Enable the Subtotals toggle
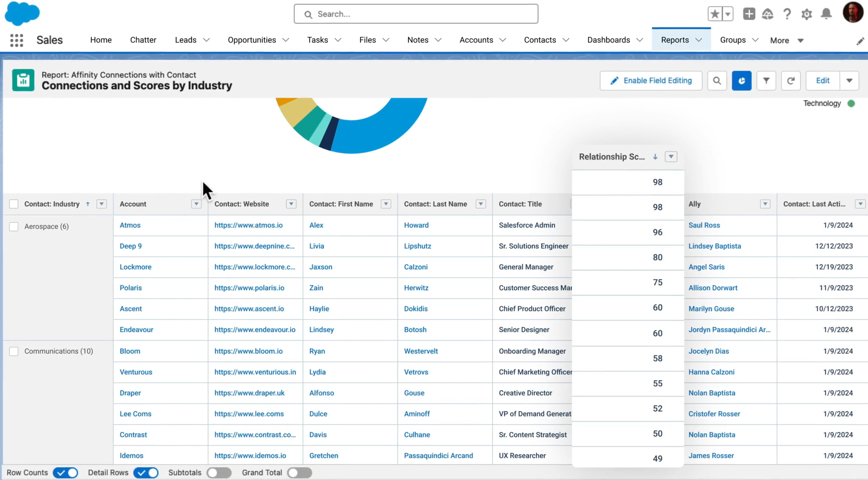Screen dimensions: 868x480 click(x=219, y=473)
